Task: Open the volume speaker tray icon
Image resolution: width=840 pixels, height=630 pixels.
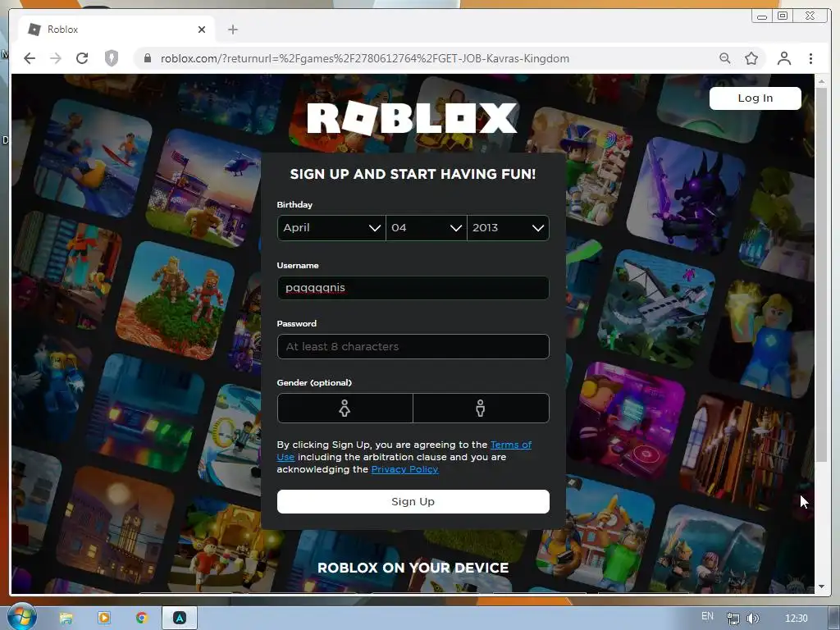Action: tap(753, 619)
